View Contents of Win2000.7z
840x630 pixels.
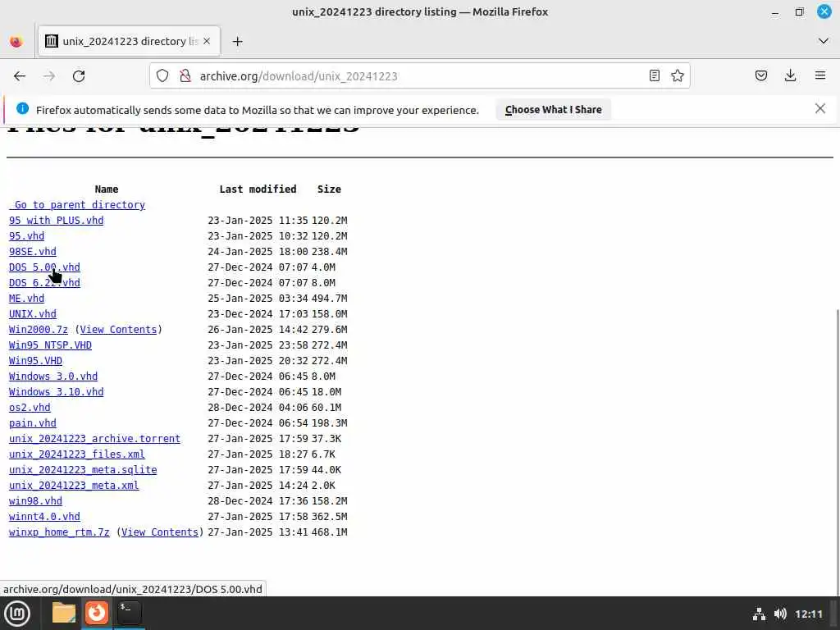[x=118, y=330]
